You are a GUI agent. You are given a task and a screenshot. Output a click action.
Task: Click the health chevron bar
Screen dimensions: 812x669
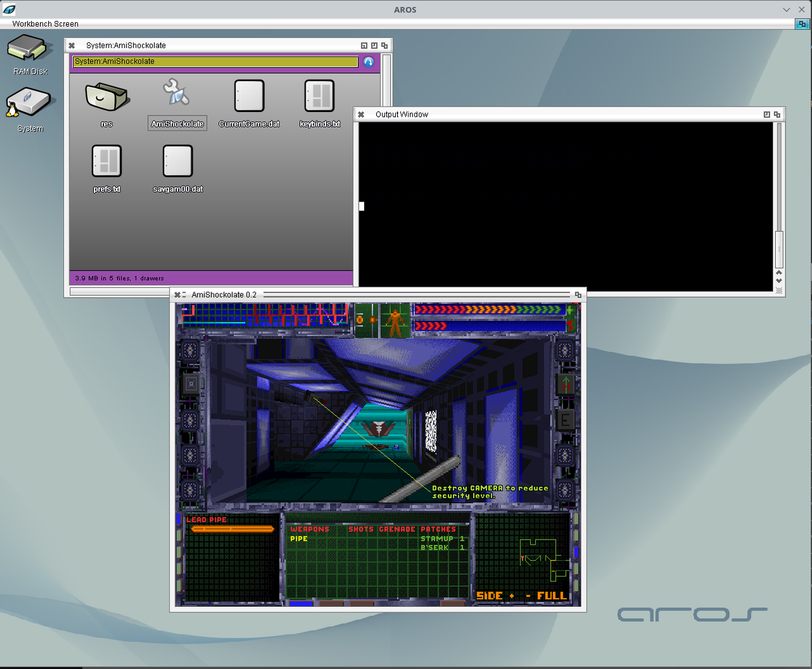tap(488, 309)
